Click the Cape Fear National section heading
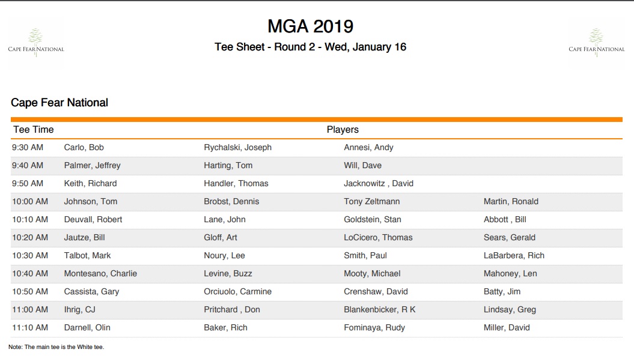This screenshot has height=364, width=634. tap(59, 103)
